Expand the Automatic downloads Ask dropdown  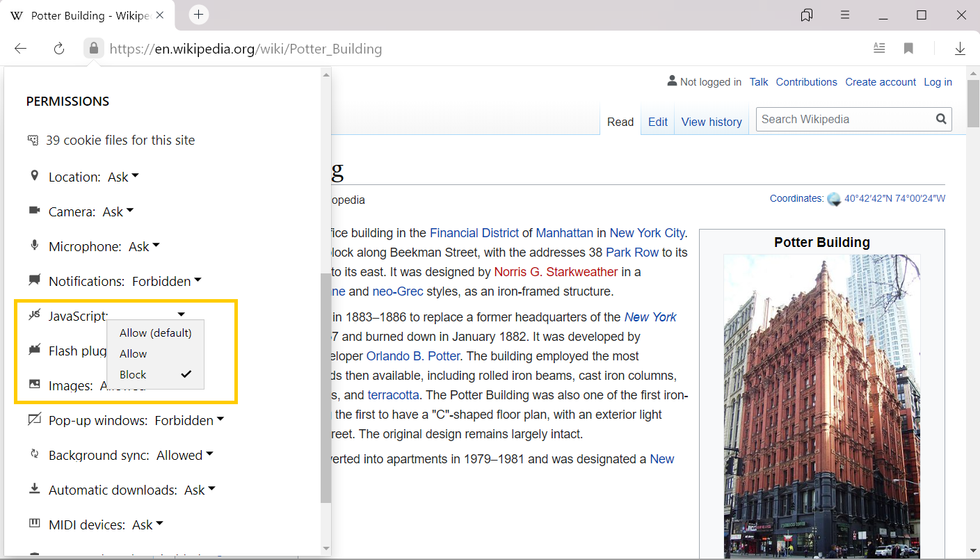click(200, 490)
